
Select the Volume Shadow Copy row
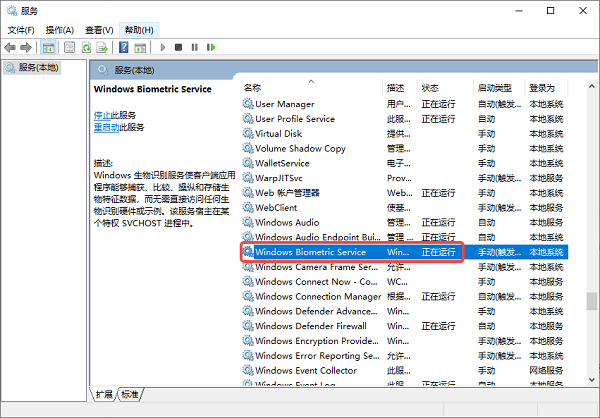click(405, 149)
